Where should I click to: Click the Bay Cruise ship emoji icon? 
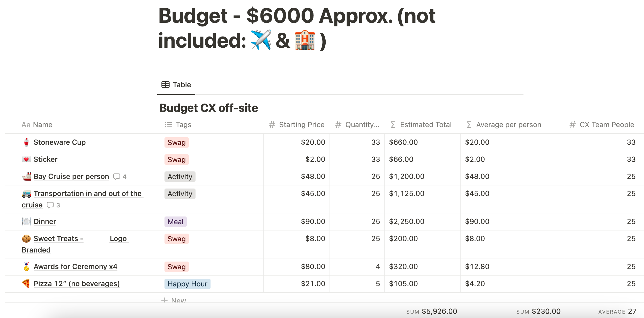(x=26, y=176)
